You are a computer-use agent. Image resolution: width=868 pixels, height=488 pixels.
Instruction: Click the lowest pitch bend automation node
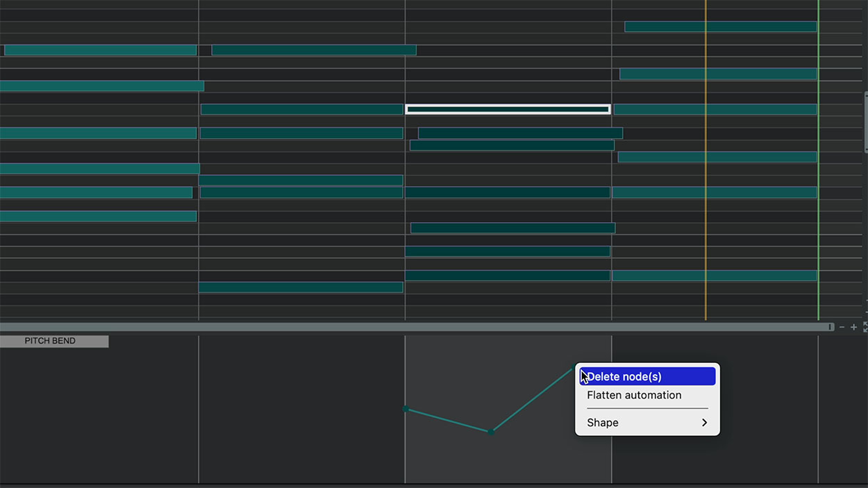(491, 432)
